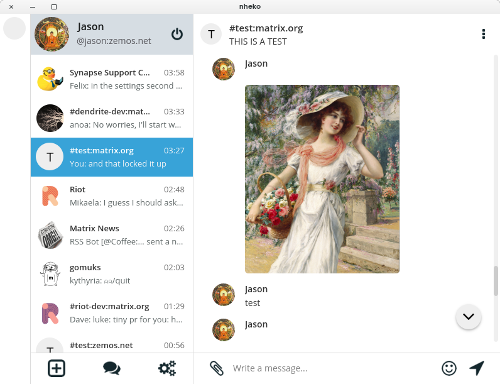Open the Synapse Support room
The height and width of the screenshot is (384, 500).
point(112,79)
